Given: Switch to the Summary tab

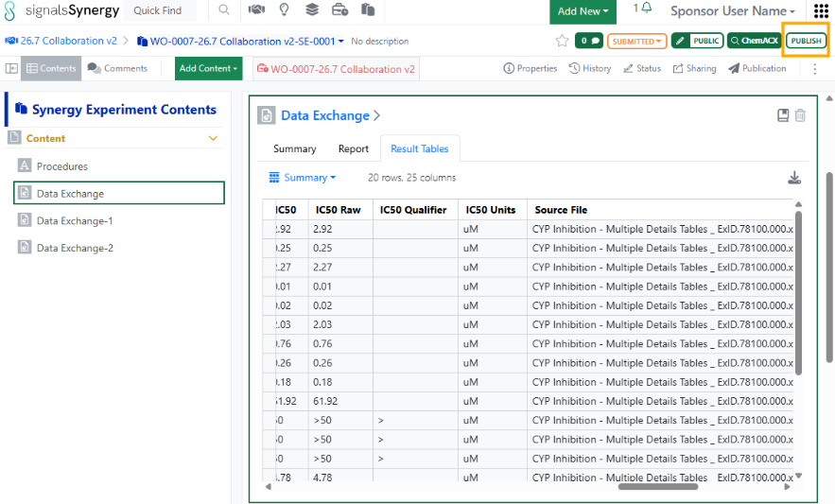Looking at the screenshot, I should tap(294, 148).
